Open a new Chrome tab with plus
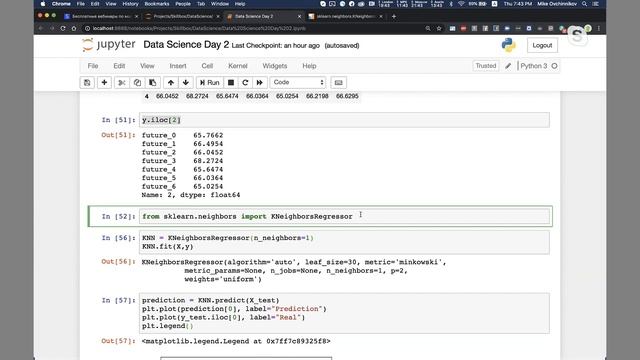The image size is (640, 360). [x=394, y=16]
